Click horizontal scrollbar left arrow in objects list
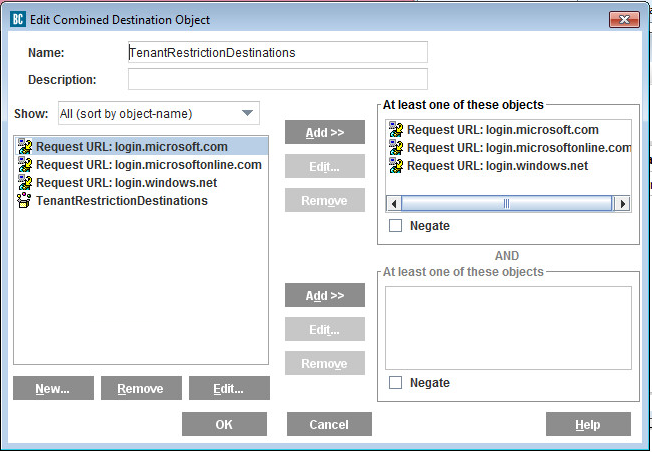This screenshot has width=652, height=452. click(394, 204)
